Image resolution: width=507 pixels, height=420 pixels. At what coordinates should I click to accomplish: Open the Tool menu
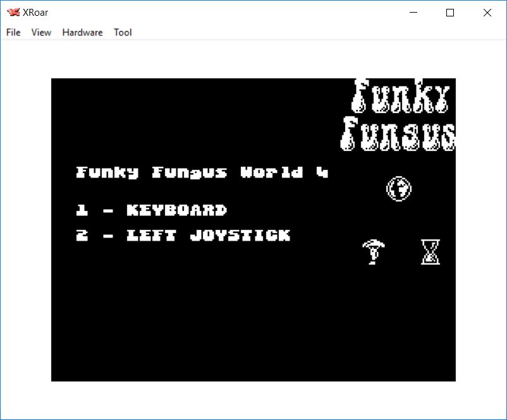coord(123,32)
